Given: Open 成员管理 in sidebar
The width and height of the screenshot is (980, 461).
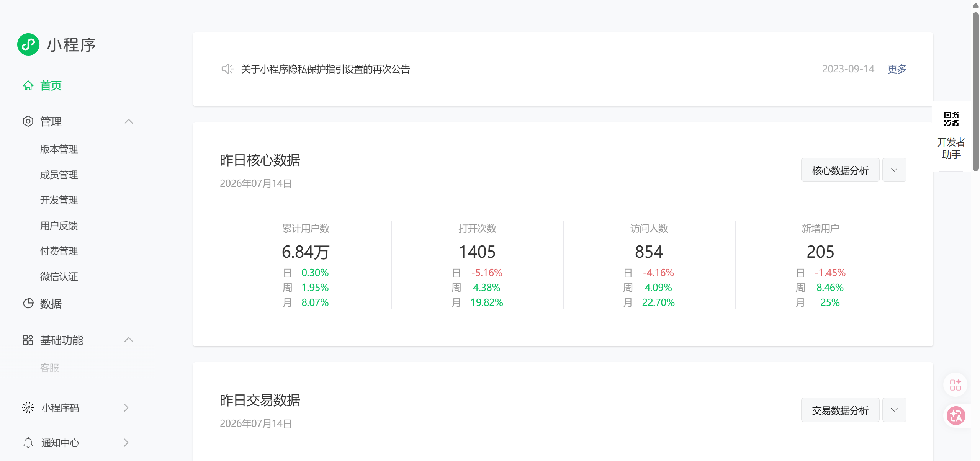Looking at the screenshot, I should click(x=59, y=175).
